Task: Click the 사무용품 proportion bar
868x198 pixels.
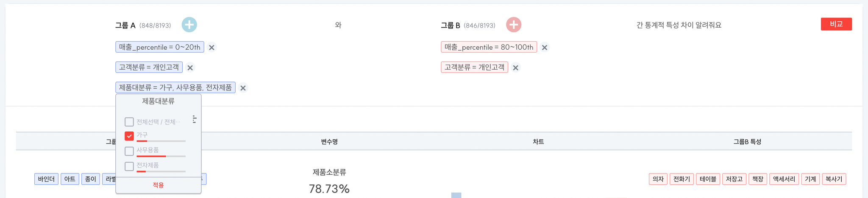Action: [x=161, y=156]
